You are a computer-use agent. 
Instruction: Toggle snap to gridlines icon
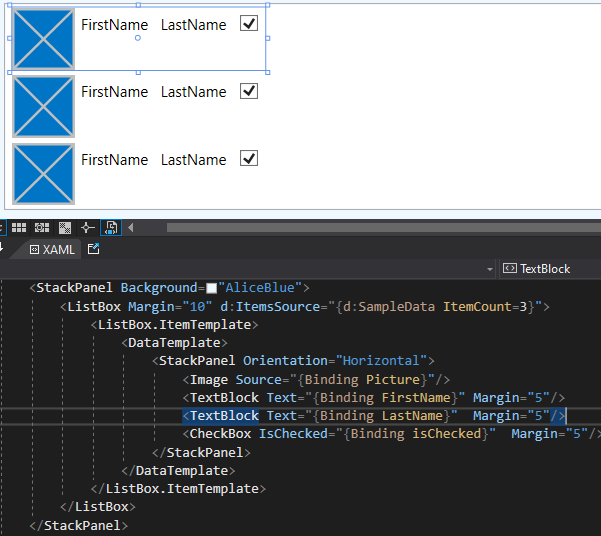point(42,228)
